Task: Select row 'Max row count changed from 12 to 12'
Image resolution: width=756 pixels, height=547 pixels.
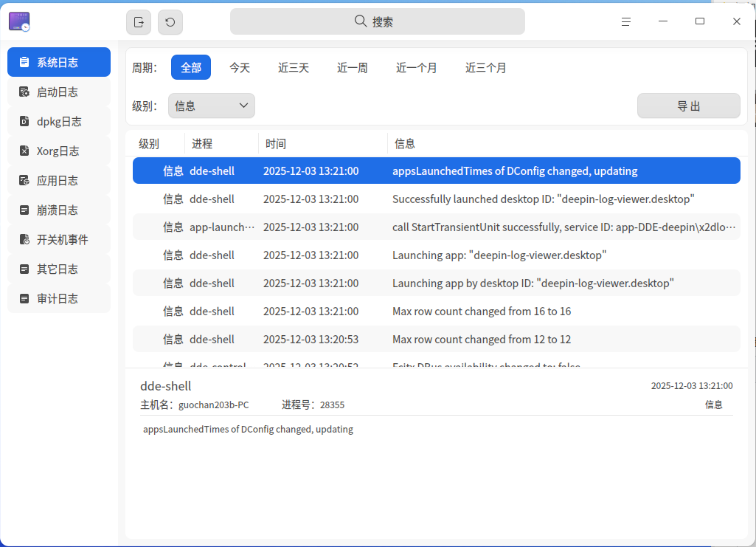Action: (x=437, y=339)
